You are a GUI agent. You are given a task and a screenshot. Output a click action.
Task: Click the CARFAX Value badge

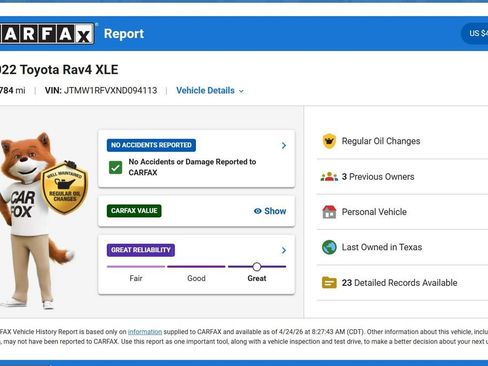click(134, 211)
